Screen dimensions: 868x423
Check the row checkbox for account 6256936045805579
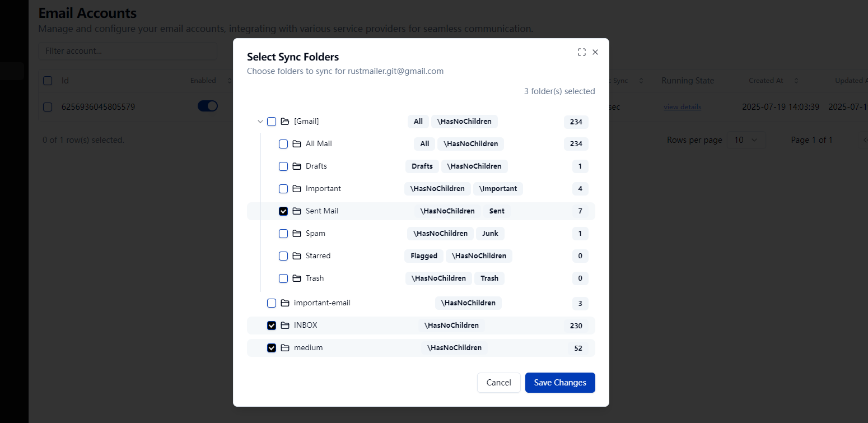coord(48,107)
